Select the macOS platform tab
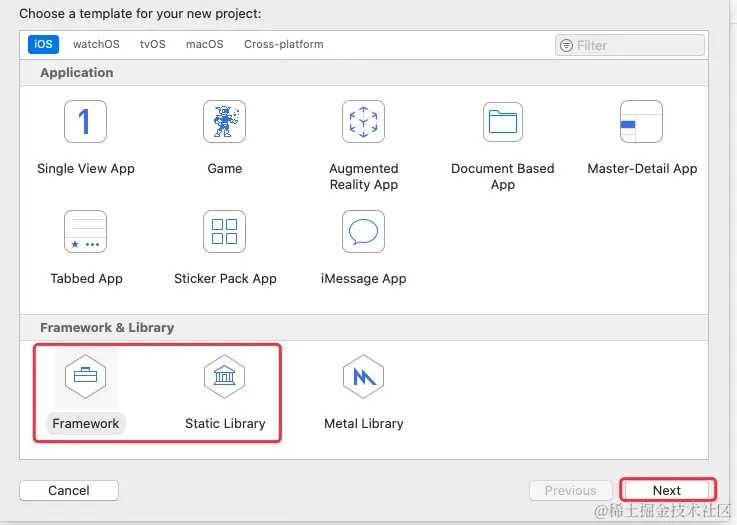The image size is (737, 525). point(204,44)
